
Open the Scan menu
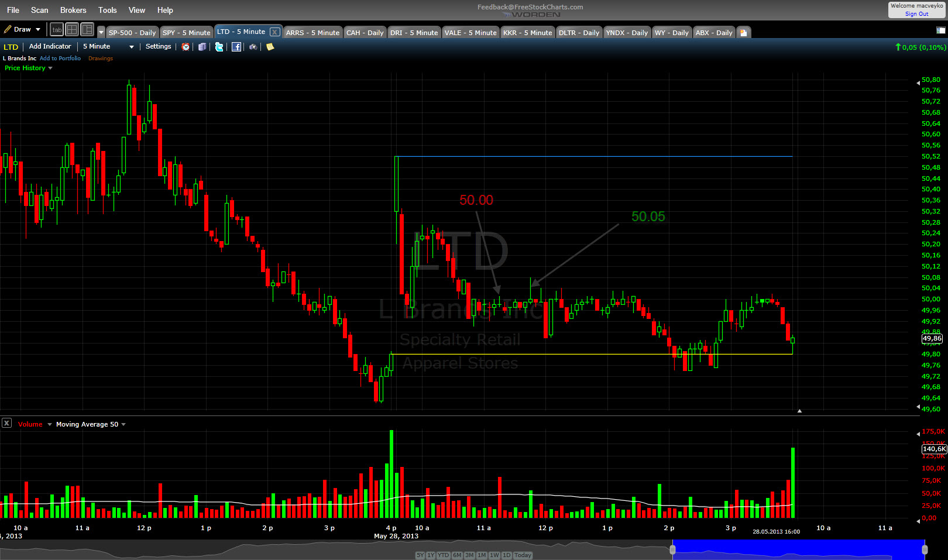[x=40, y=10]
